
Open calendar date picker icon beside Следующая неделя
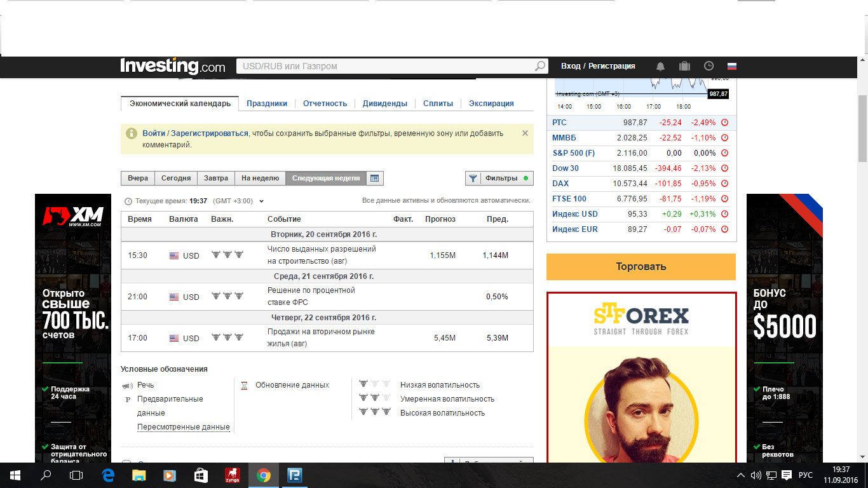375,179
